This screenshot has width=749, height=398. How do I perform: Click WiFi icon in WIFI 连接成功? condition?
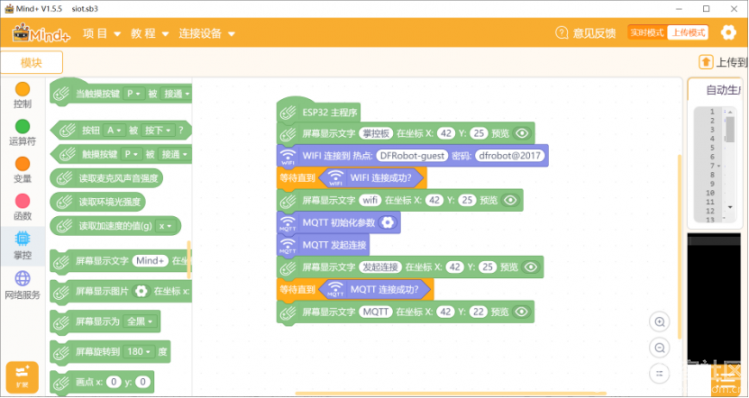point(336,178)
